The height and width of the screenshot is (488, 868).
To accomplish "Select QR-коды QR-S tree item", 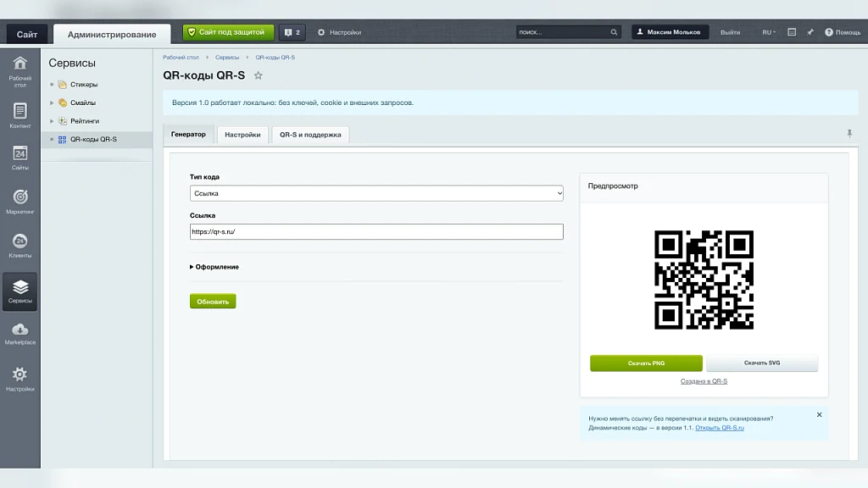I will (93, 140).
